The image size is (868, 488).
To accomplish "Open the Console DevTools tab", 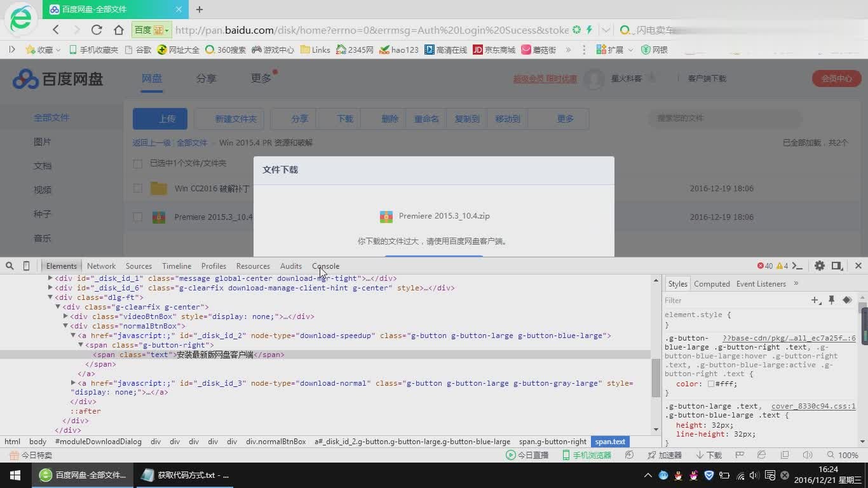I will (x=325, y=266).
